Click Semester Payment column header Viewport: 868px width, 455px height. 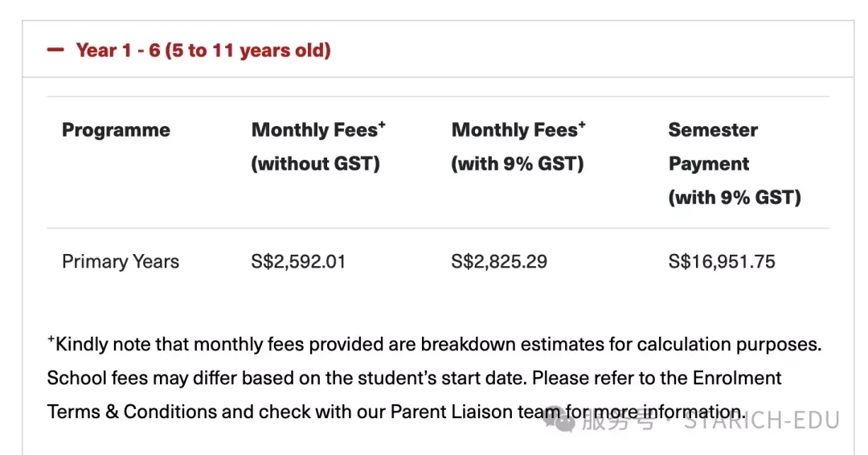coord(735,164)
